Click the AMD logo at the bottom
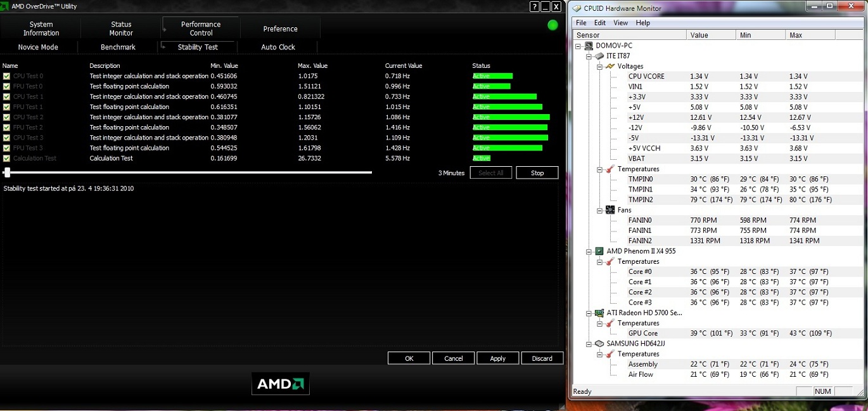Viewport: 868px width, 411px height. click(x=280, y=384)
